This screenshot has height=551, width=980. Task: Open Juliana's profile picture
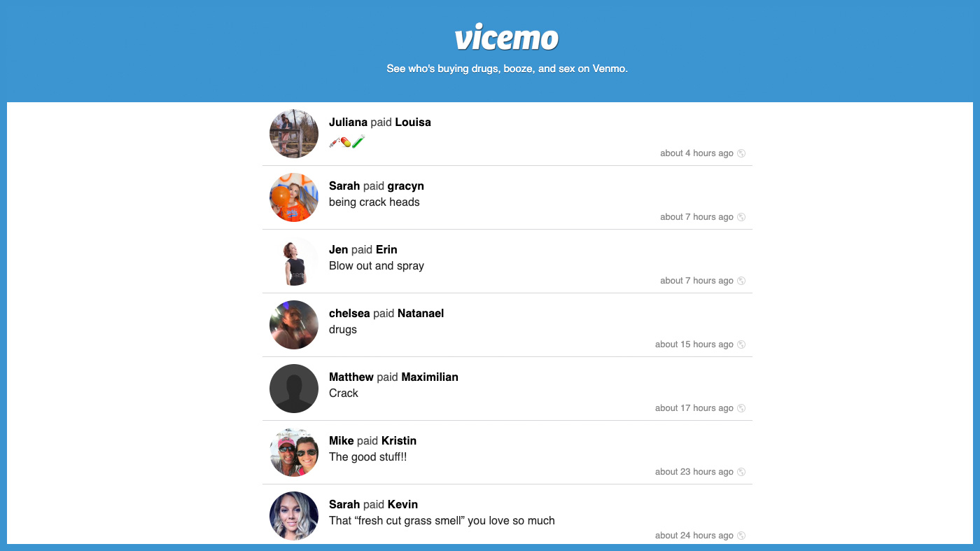tap(294, 134)
